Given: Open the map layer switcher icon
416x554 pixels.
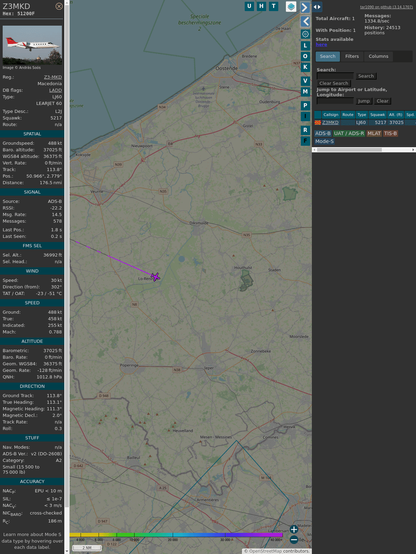Looking at the screenshot, I should [291, 6].
